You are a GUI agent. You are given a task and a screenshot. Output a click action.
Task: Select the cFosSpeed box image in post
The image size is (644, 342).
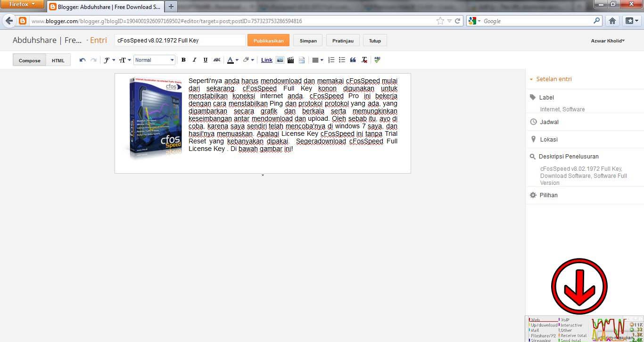tap(152, 118)
